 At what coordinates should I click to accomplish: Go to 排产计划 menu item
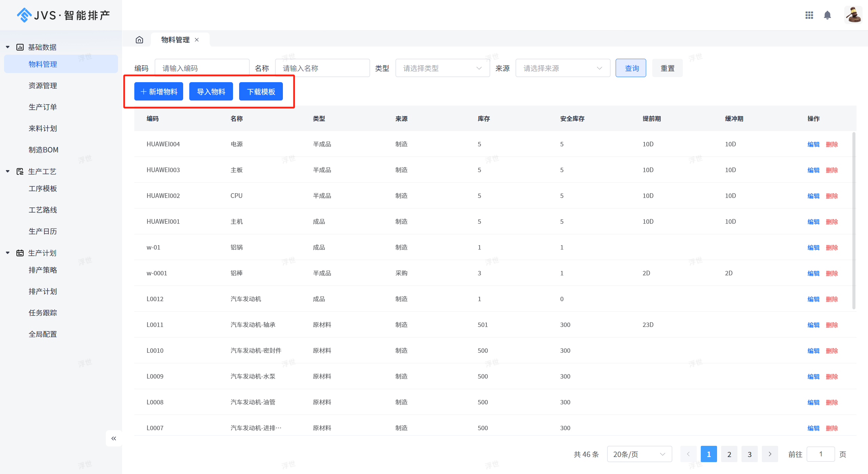[x=43, y=291]
